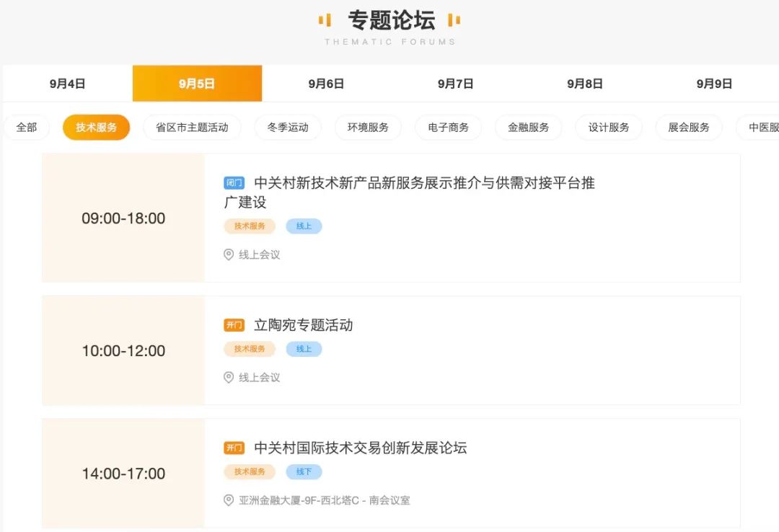Click the THEMATIC FORUMS subtitle
Viewport: 779px width, 532px height.
(x=390, y=42)
